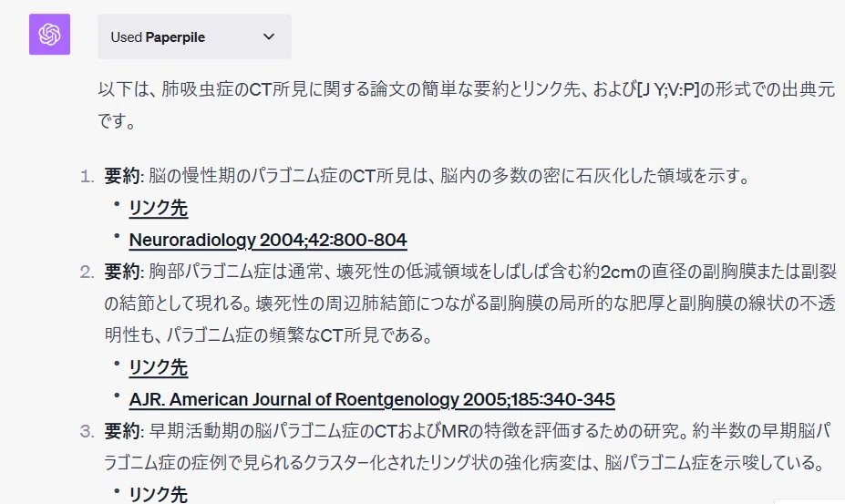Click the line beginning 明性も、パラゴニム症の頻繁な
The image size is (845, 504).
coord(268,335)
